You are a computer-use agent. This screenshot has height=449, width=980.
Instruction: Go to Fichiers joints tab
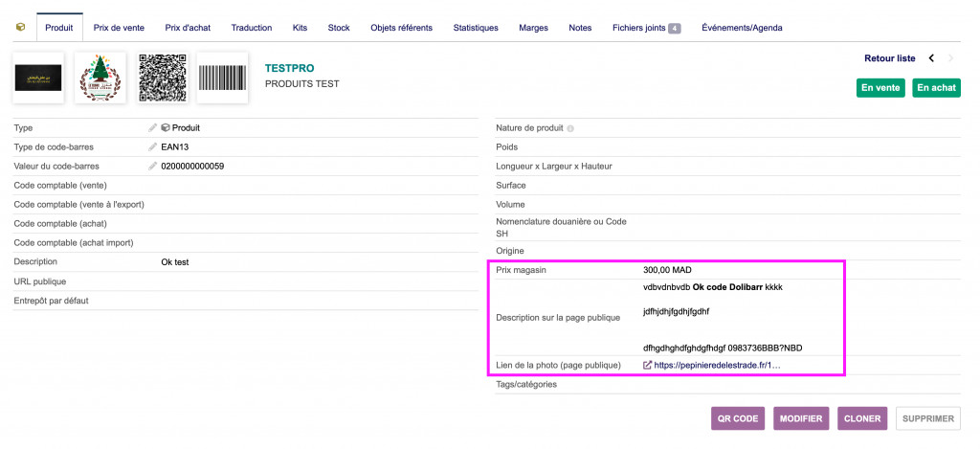646,28
